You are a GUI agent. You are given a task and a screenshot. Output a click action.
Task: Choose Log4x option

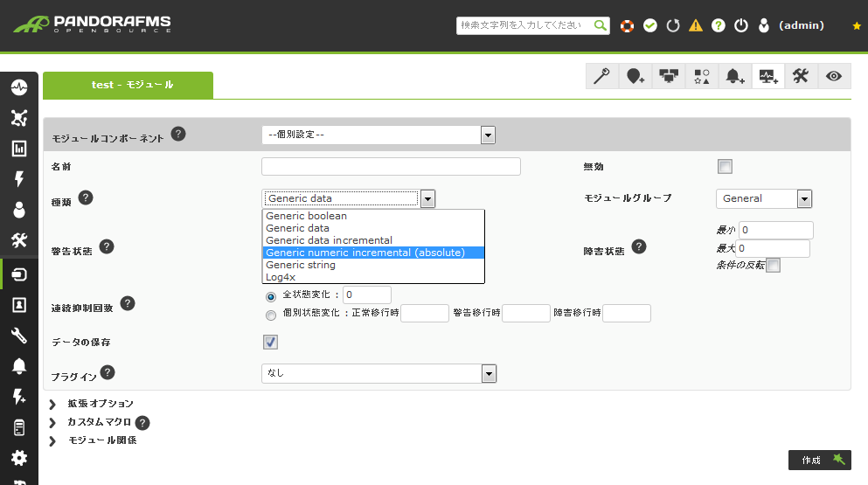pyautogui.click(x=373, y=277)
